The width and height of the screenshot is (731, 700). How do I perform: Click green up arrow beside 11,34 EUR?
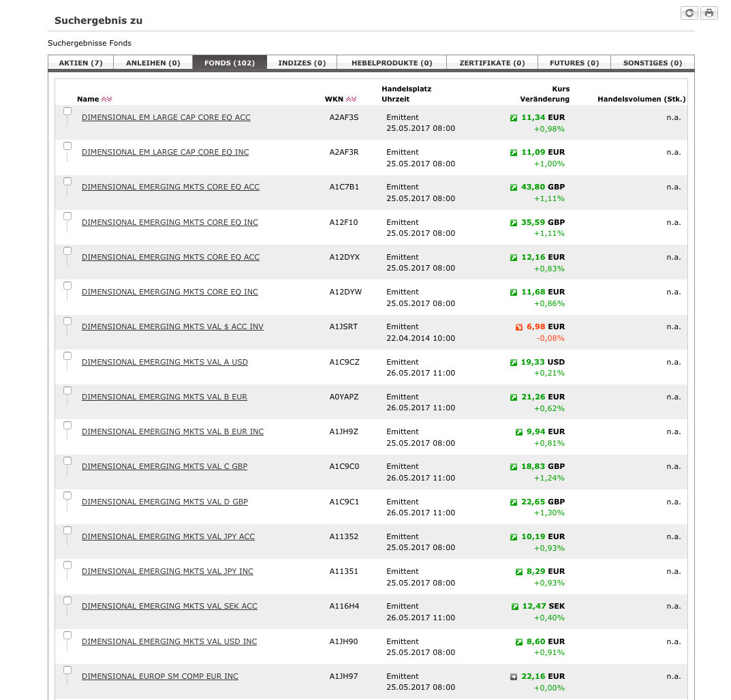coord(513,118)
